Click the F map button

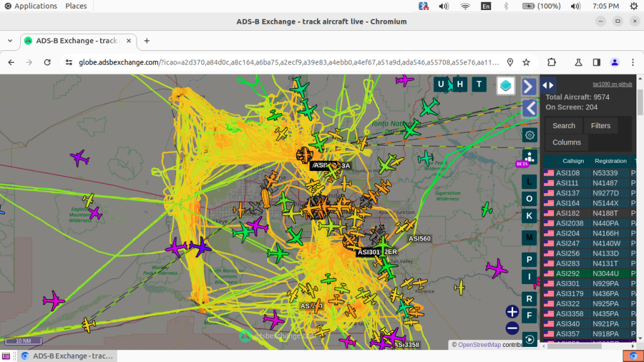pyautogui.click(x=529, y=315)
